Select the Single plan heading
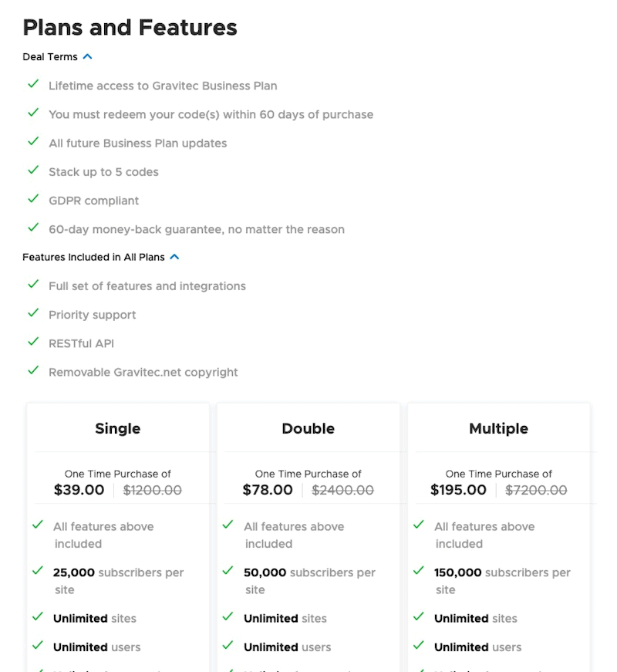The width and height of the screenshot is (617, 672). tap(118, 428)
